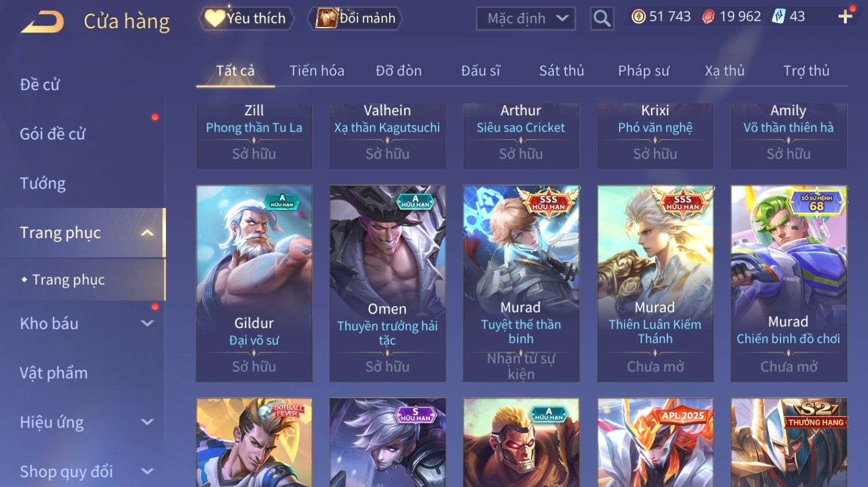Go back using the golden arrow icon
The height and width of the screenshot is (487, 868).
coord(43,22)
